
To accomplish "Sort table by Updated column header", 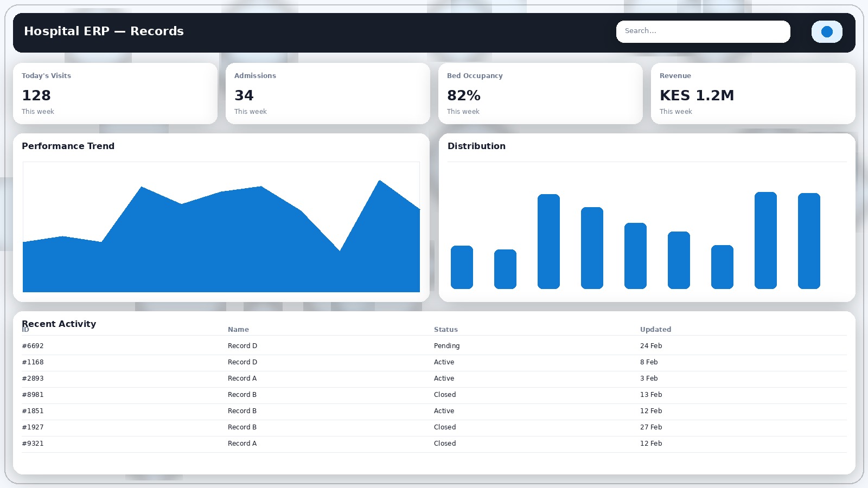I will coord(655,329).
